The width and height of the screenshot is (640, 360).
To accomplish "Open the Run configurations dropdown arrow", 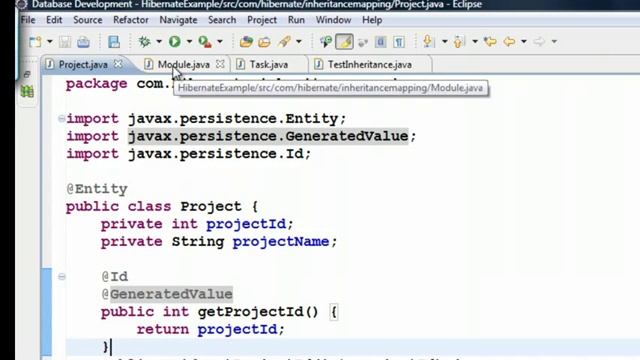I will click(x=189, y=42).
